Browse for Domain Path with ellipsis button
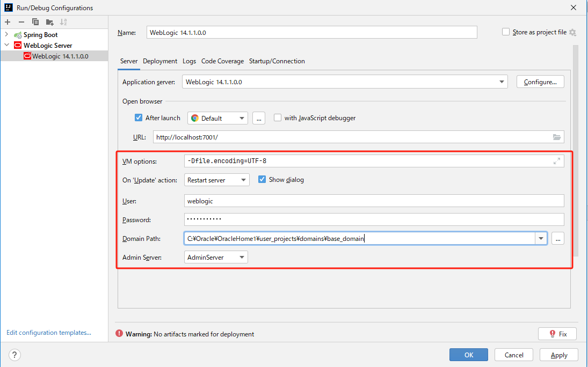This screenshot has width=588, height=367. [x=558, y=238]
